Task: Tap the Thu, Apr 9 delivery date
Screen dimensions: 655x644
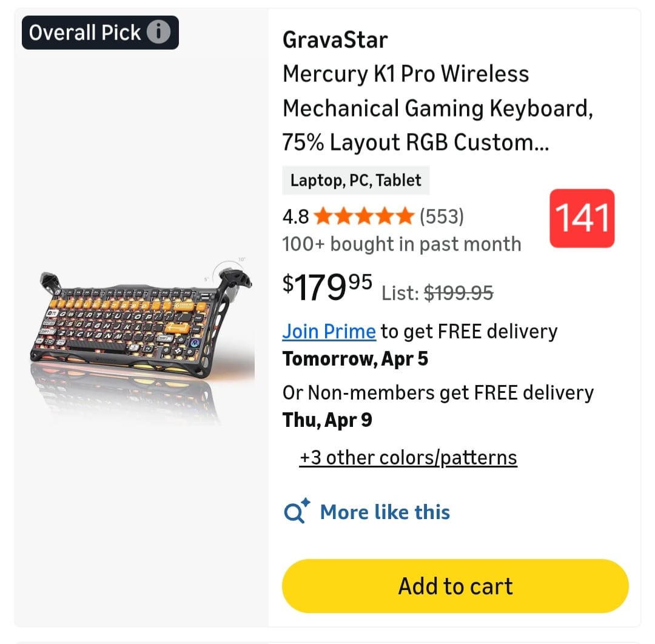Action: [327, 420]
